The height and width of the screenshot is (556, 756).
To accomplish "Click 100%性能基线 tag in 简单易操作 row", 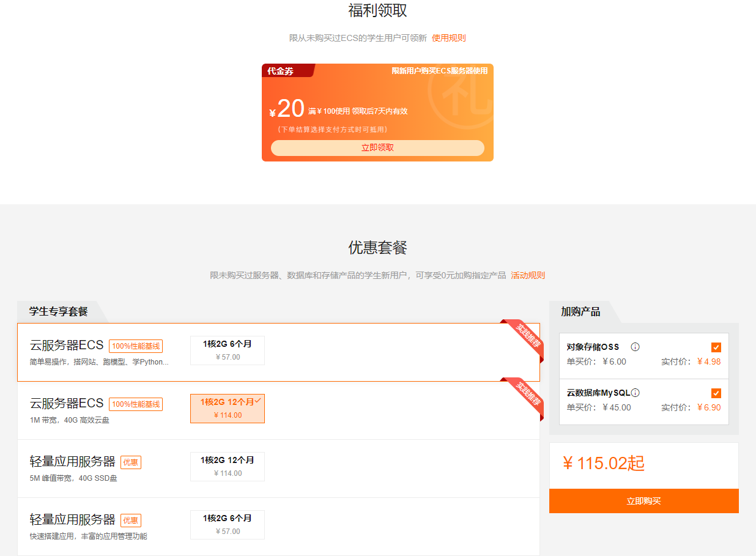I will tap(136, 346).
